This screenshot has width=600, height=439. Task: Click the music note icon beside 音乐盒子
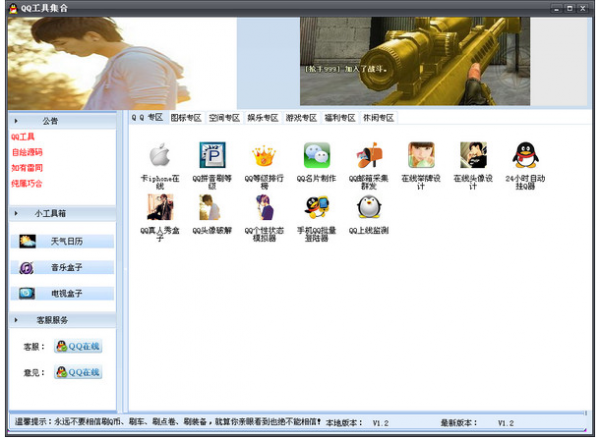click(26, 268)
